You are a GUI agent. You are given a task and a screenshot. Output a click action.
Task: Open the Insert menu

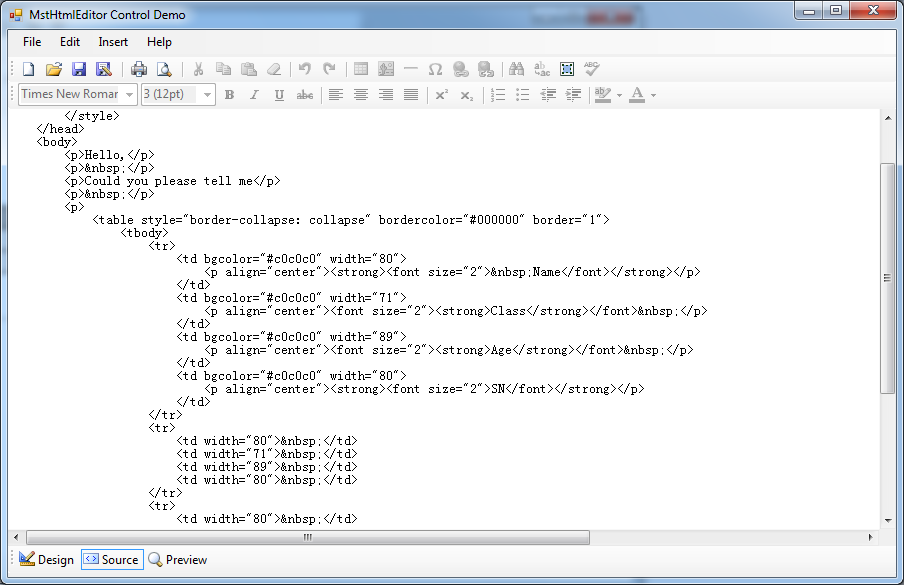coord(113,42)
